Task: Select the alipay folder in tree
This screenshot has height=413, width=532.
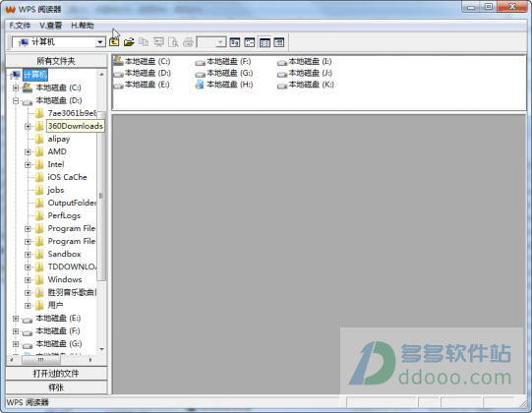Action: (59, 139)
